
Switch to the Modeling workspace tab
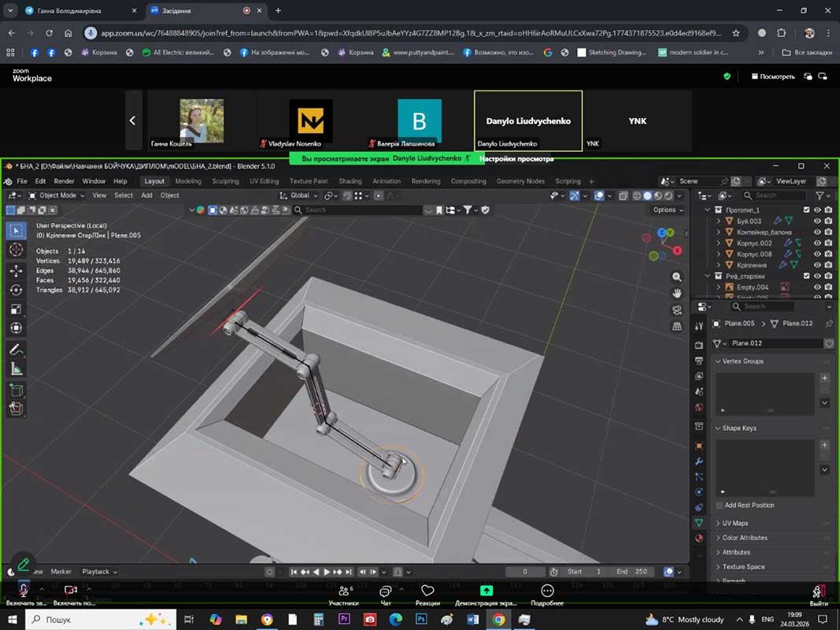[x=188, y=181]
